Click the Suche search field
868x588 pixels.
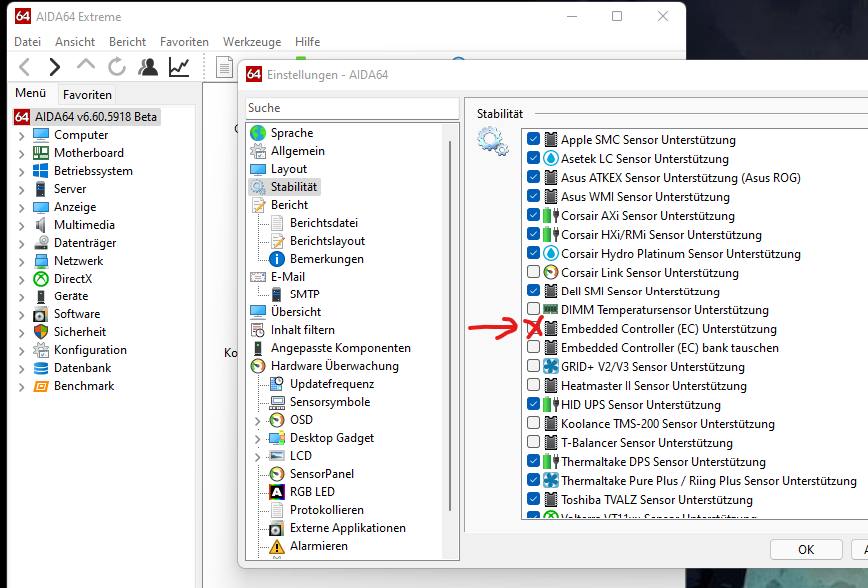352,108
